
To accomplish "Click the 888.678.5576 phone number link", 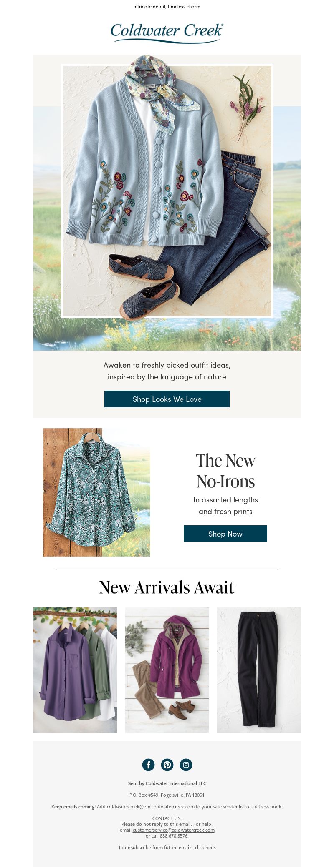I will (x=174, y=836).
